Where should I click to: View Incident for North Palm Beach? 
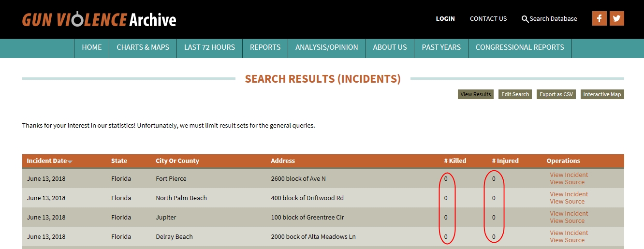point(569,194)
